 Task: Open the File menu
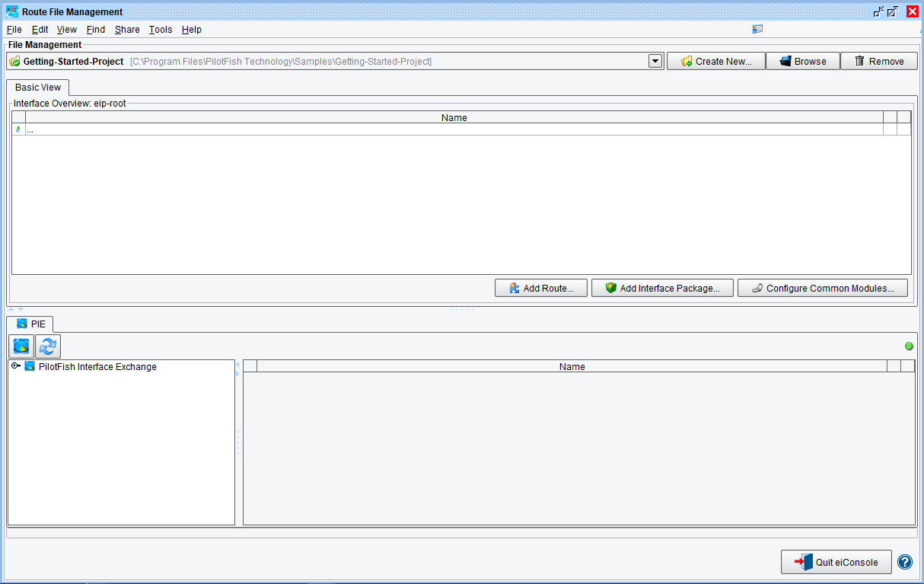tap(14, 30)
